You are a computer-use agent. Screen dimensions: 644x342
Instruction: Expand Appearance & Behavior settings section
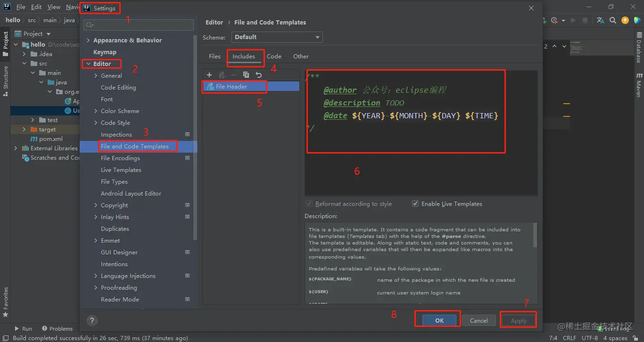(x=88, y=40)
